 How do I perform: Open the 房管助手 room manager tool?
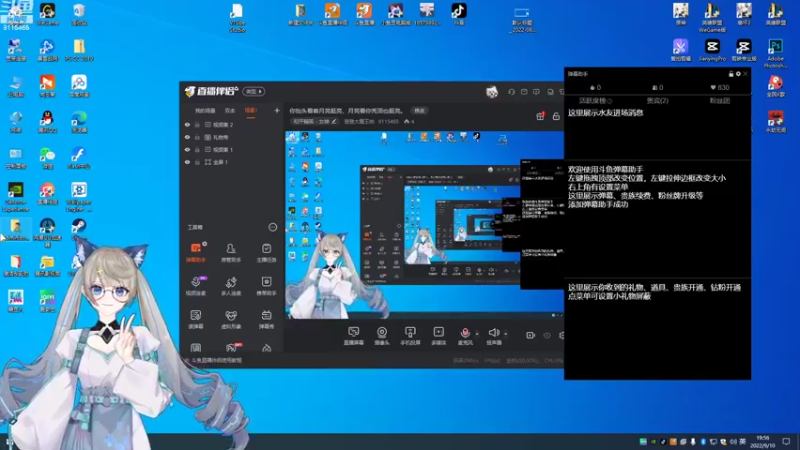click(x=231, y=253)
